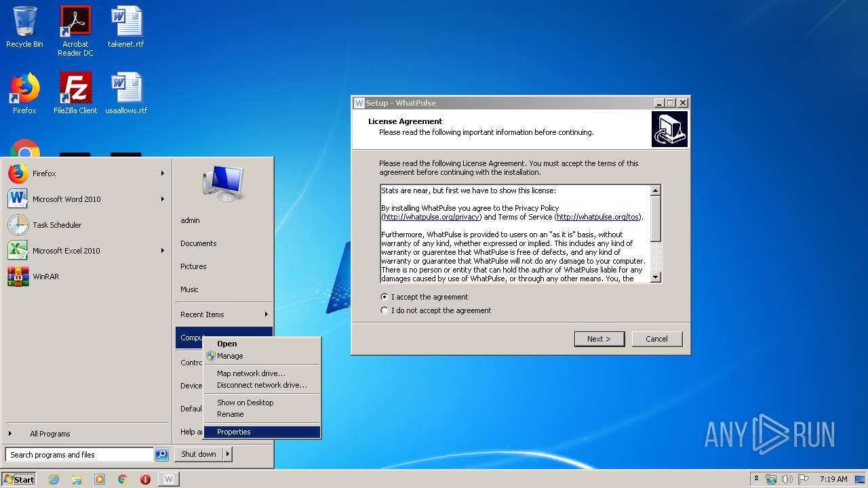Open Internet Explorer from the taskbar
The height and width of the screenshot is (488, 868).
click(x=54, y=479)
